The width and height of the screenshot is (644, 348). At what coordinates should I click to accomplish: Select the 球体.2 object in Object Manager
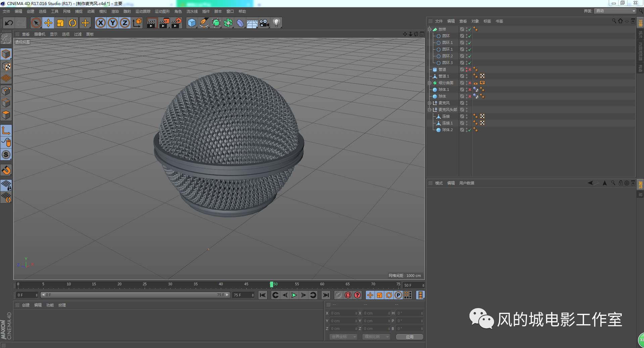click(x=447, y=130)
